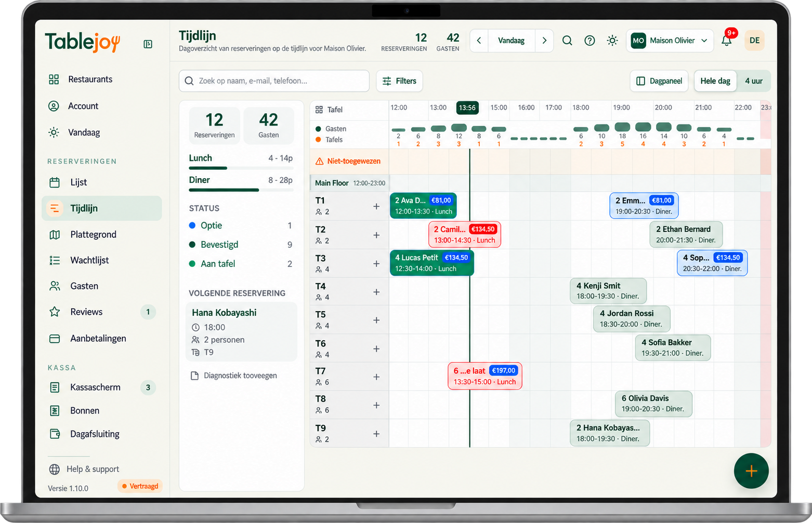Click the Diner capacity progress bar
This screenshot has width=812, height=523.
click(241, 190)
